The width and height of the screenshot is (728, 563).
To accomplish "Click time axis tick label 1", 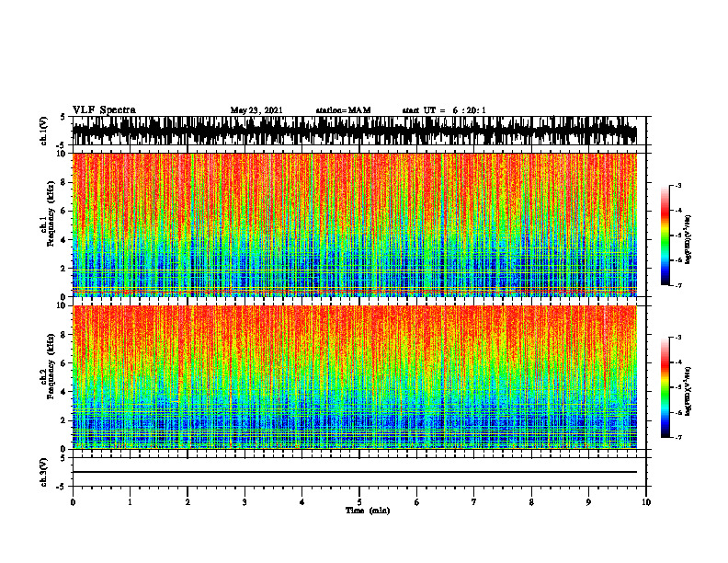I will pos(130,502).
